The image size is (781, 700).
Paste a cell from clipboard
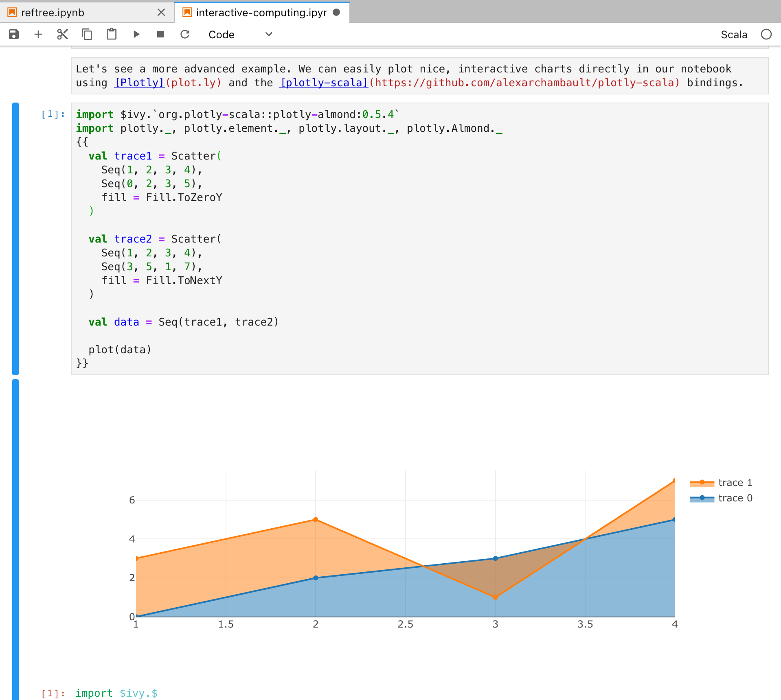tap(112, 34)
